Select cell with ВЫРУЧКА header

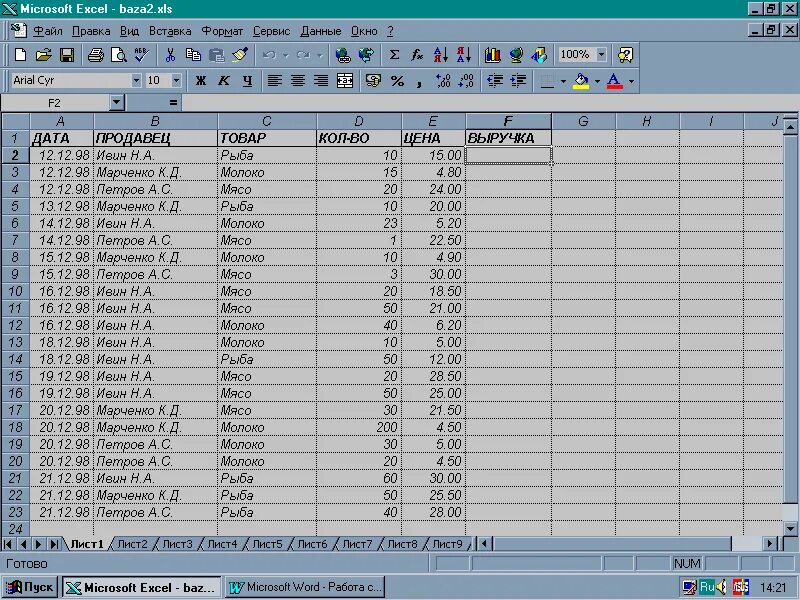tap(508, 138)
